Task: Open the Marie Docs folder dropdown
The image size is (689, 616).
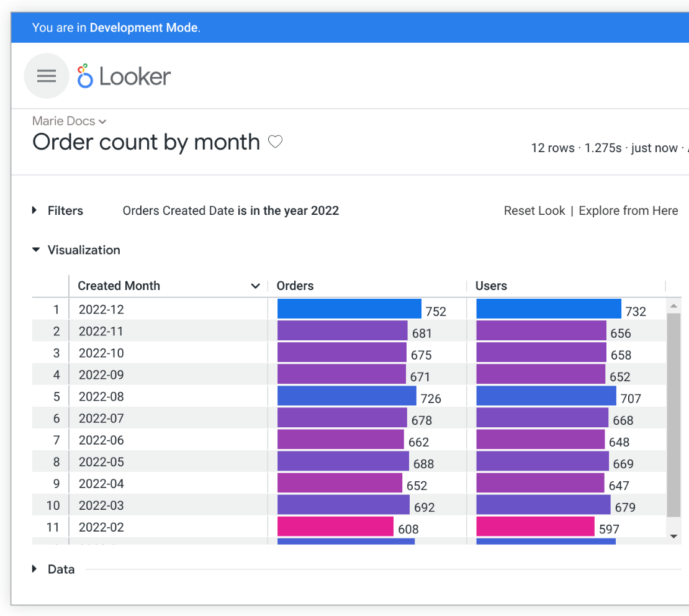Action: 69,121
